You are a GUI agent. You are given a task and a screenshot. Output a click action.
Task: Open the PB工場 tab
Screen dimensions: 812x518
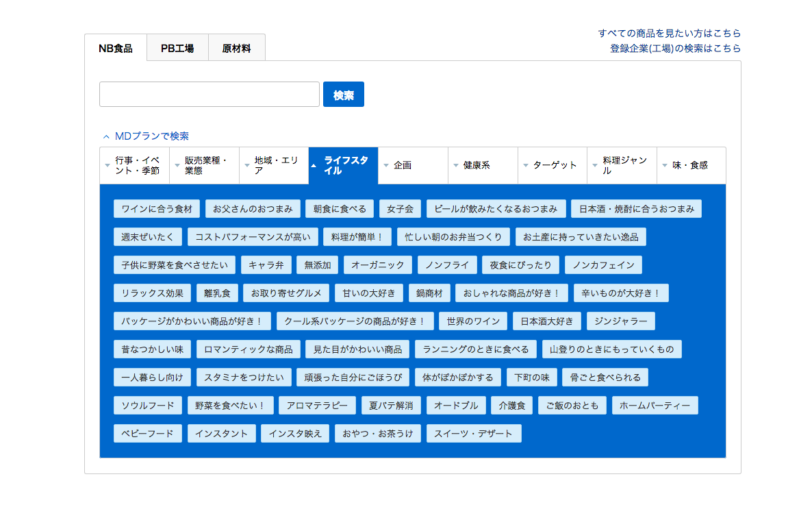point(177,48)
